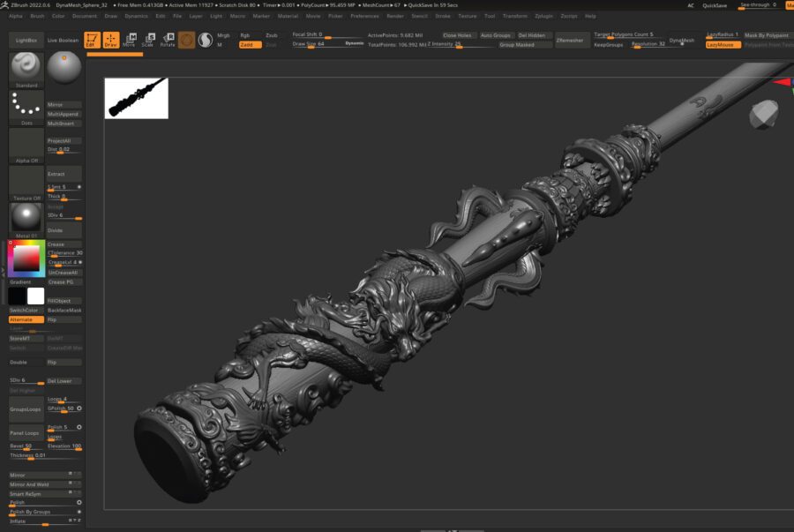
Task: Open the Alpha Off selector
Action: tap(26, 145)
